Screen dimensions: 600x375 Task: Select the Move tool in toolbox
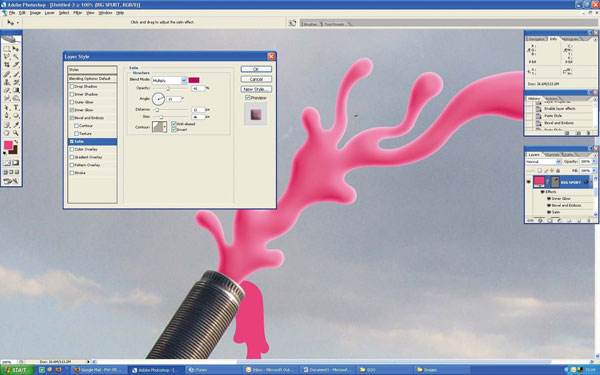pyautogui.click(x=16, y=49)
